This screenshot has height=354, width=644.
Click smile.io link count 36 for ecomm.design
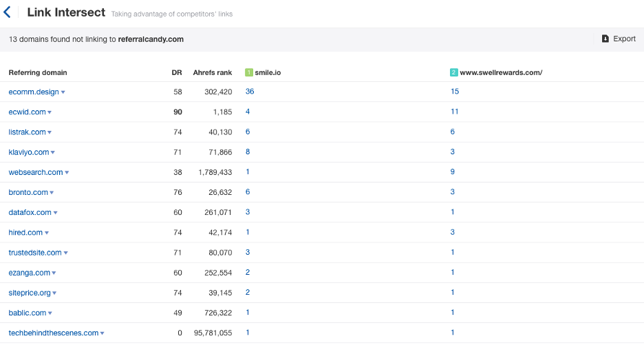(x=250, y=92)
